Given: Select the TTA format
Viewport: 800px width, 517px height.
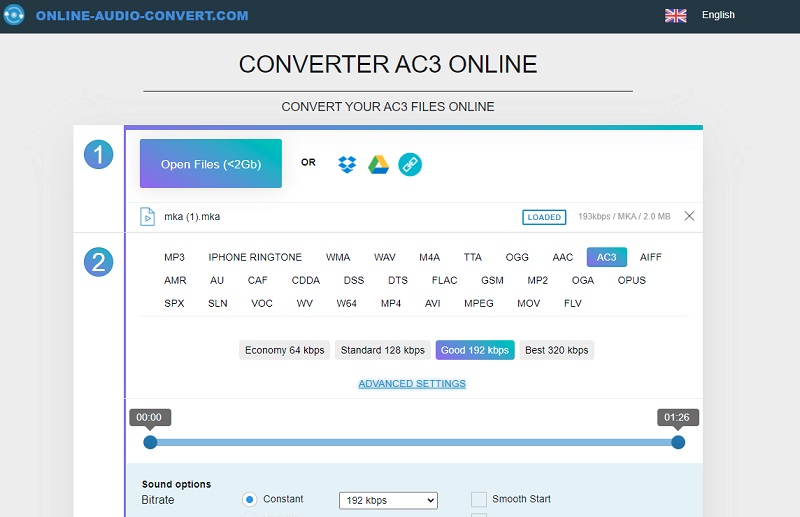Looking at the screenshot, I should coord(472,257).
